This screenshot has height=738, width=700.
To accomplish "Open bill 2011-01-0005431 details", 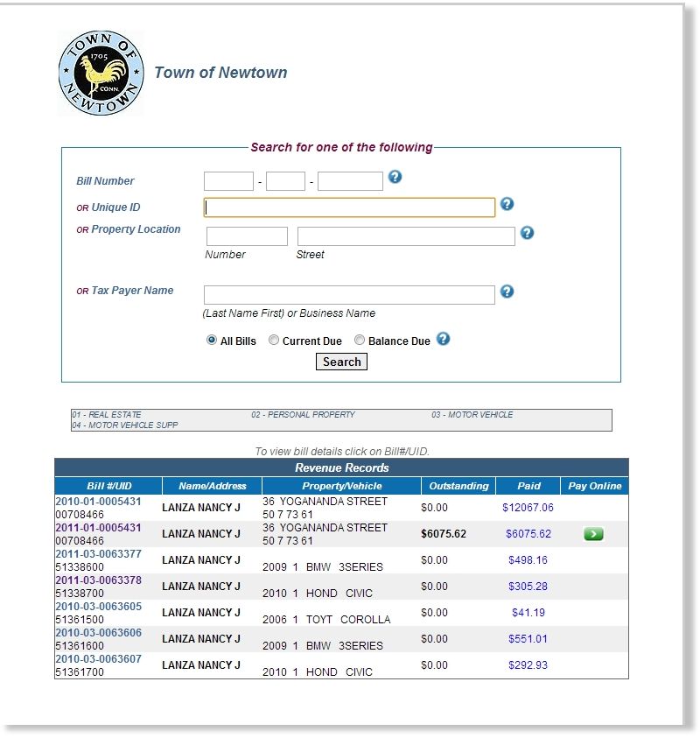I will [x=98, y=528].
